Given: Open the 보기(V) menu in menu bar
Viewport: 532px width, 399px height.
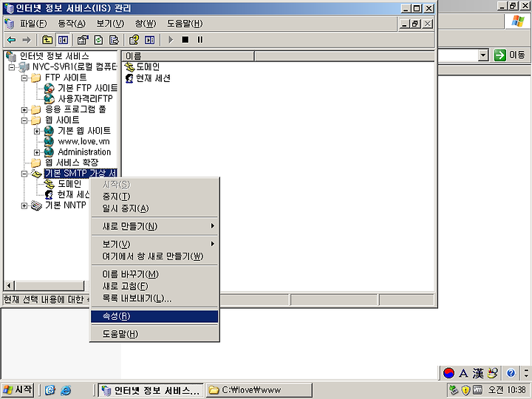Looking at the screenshot, I should (110, 24).
